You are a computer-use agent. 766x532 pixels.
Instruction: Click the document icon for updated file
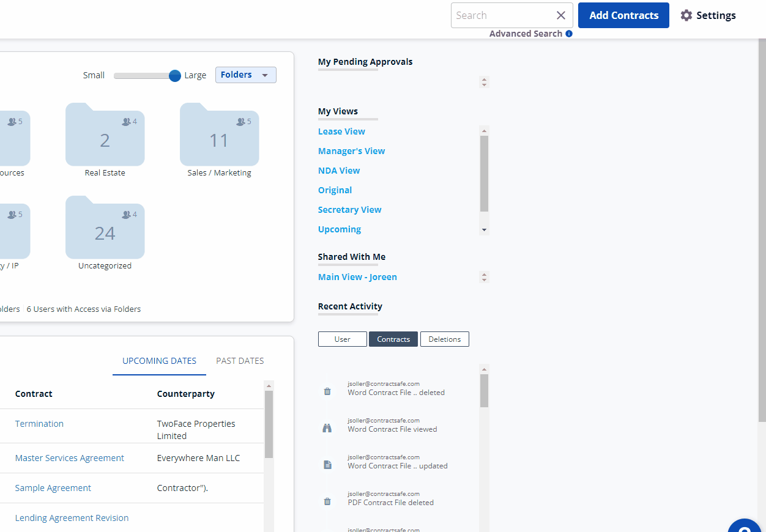pos(327,465)
